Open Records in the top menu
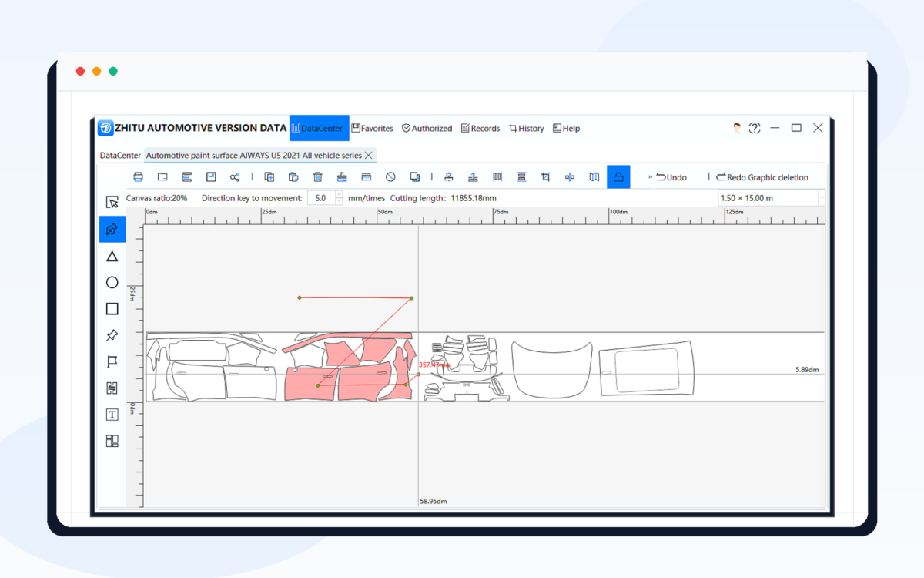This screenshot has height=578, width=924. pyautogui.click(x=480, y=128)
